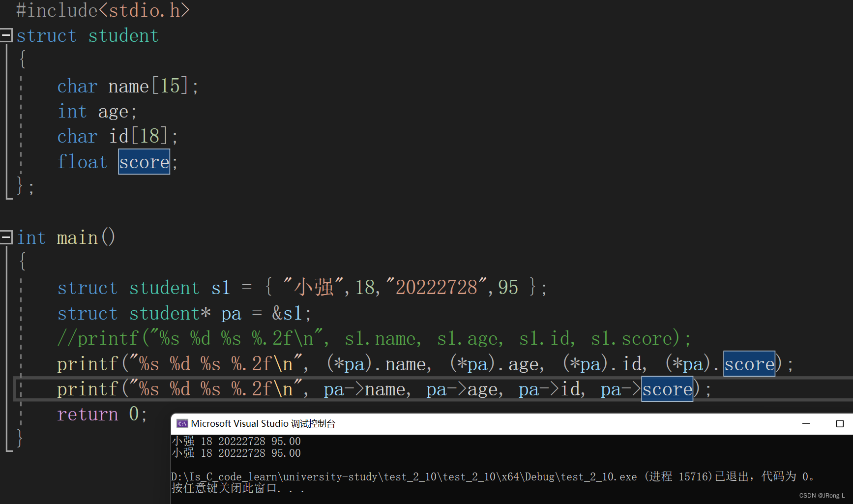Maximize the Visual Studio debug console window
This screenshot has height=504, width=853.
click(840, 423)
